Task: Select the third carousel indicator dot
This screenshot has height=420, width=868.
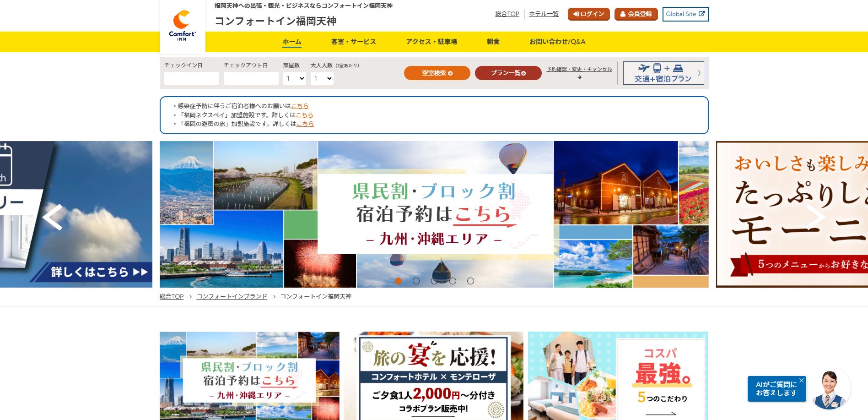Action: pos(434,281)
